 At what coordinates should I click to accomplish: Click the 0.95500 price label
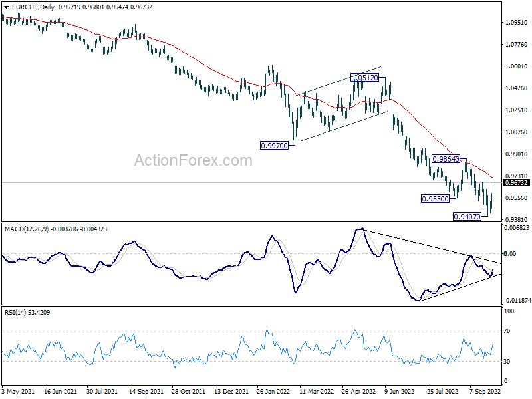click(x=435, y=199)
